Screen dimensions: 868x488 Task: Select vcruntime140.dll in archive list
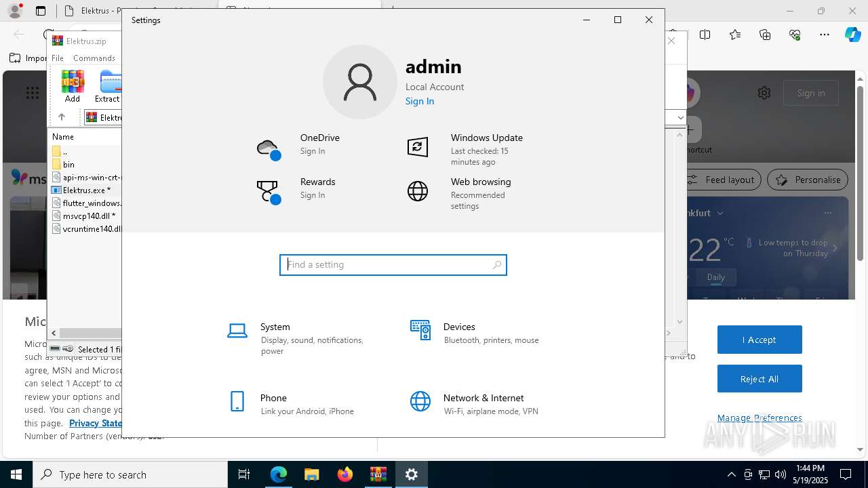[x=87, y=229]
